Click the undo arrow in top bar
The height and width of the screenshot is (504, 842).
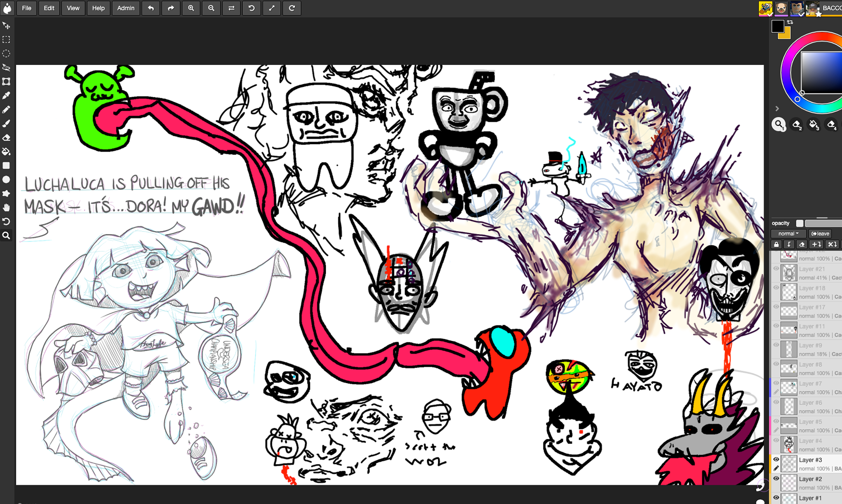click(151, 8)
